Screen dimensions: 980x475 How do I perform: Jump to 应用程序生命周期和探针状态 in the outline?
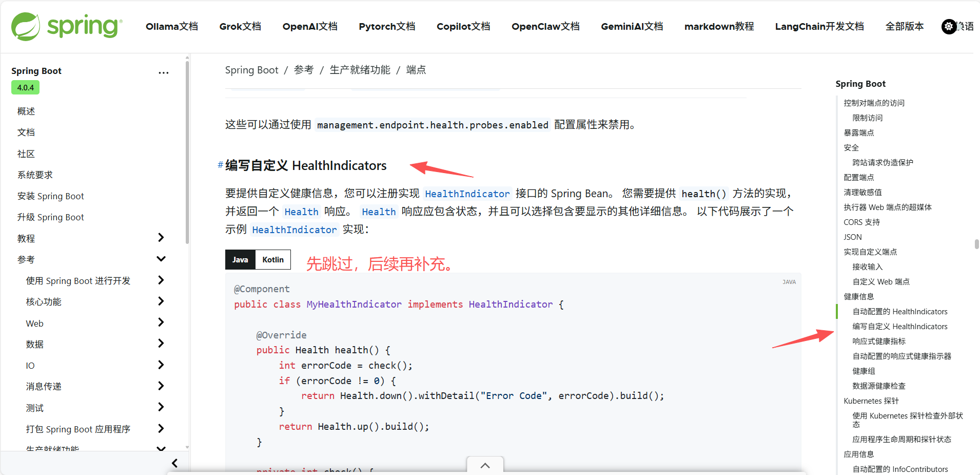pyautogui.click(x=901, y=440)
